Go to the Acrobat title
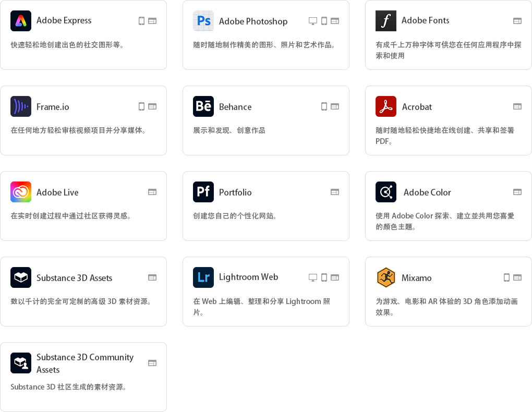The height and width of the screenshot is (412, 532). (417, 107)
